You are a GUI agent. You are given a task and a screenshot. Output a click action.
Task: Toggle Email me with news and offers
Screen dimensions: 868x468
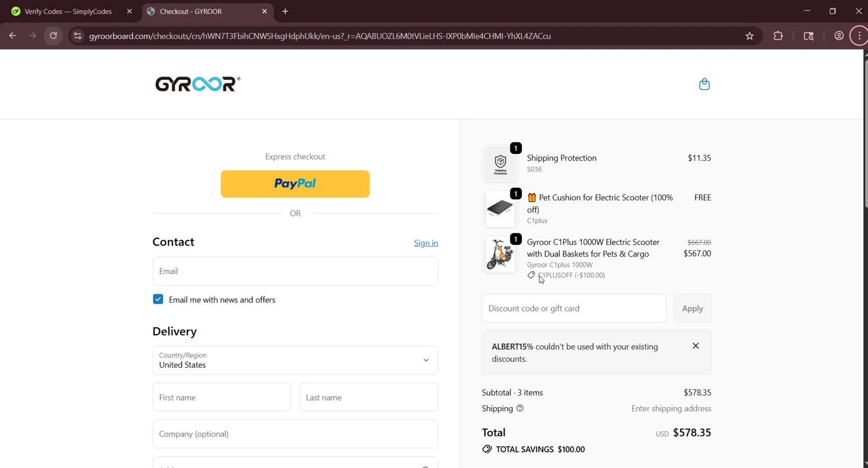click(158, 299)
